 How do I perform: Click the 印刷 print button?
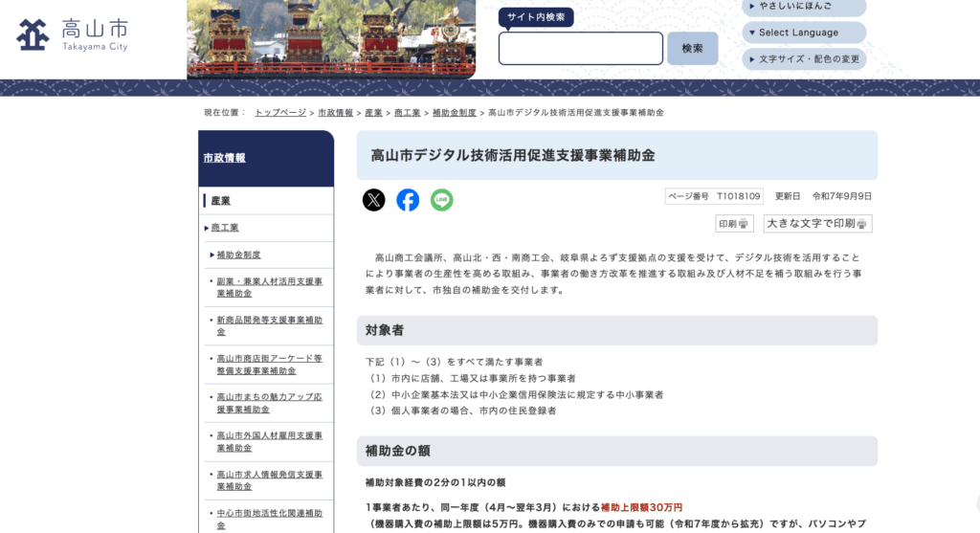pyautogui.click(x=735, y=224)
